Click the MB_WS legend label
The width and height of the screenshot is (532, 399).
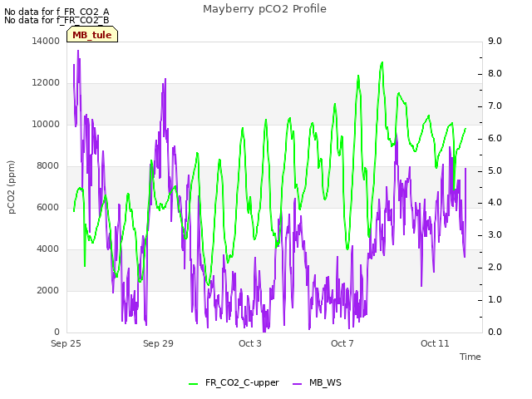[x=325, y=382]
